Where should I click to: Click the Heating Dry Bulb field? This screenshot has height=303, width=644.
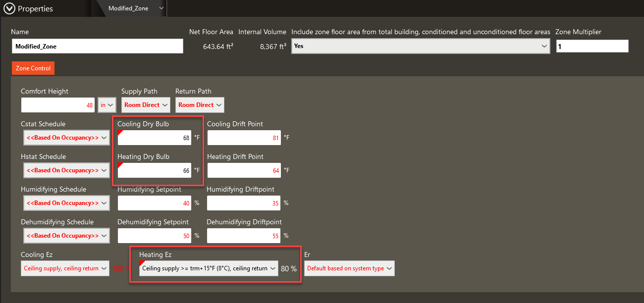155,170
